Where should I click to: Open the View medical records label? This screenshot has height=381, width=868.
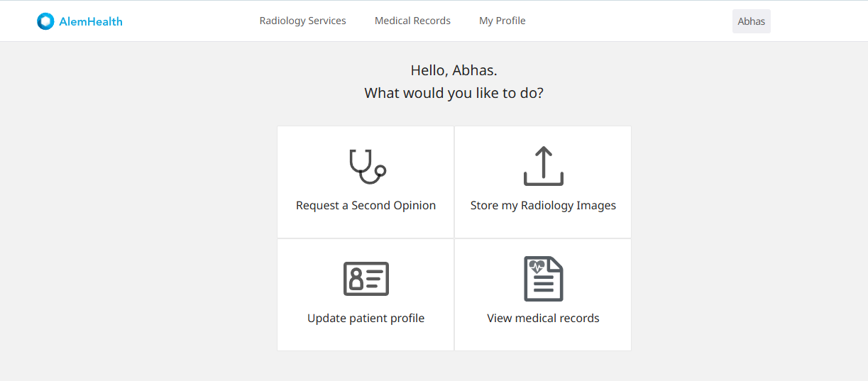click(543, 319)
